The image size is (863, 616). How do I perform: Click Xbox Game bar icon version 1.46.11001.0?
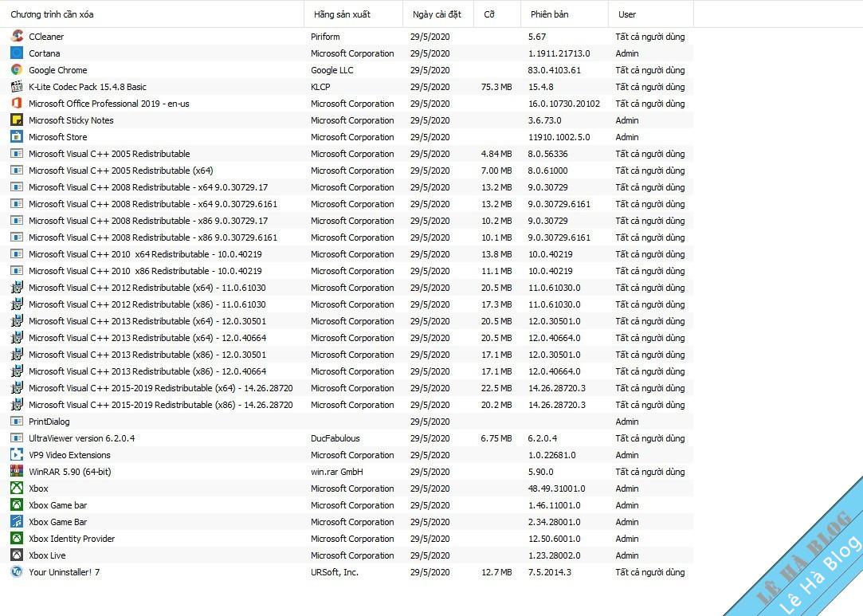17,504
